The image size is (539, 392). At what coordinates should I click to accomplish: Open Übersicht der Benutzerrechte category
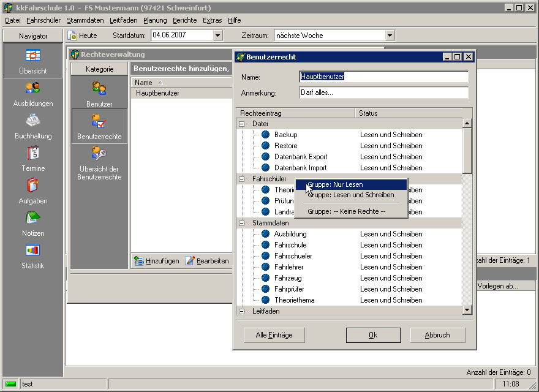pyautogui.click(x=99, y=154)
